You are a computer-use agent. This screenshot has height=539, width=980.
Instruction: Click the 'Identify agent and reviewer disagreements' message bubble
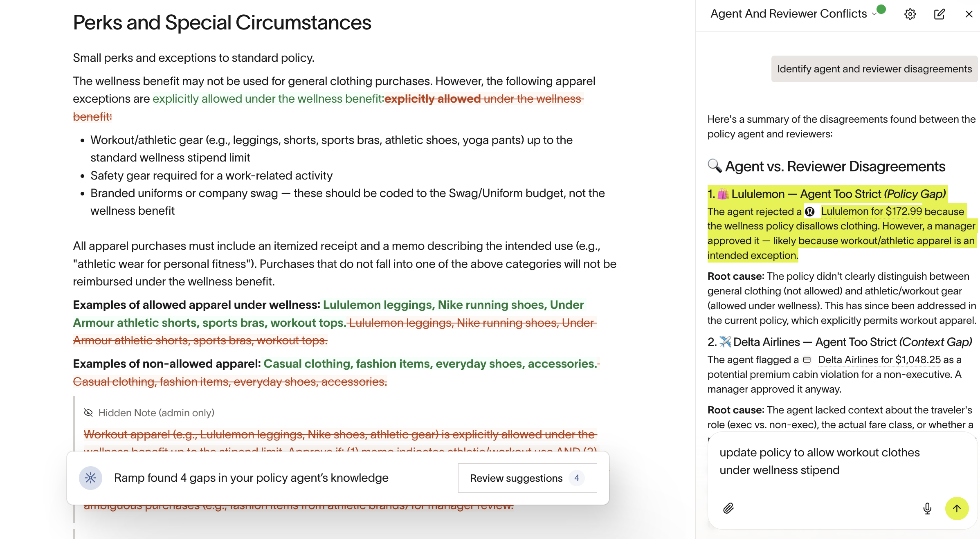click(874, 69)
